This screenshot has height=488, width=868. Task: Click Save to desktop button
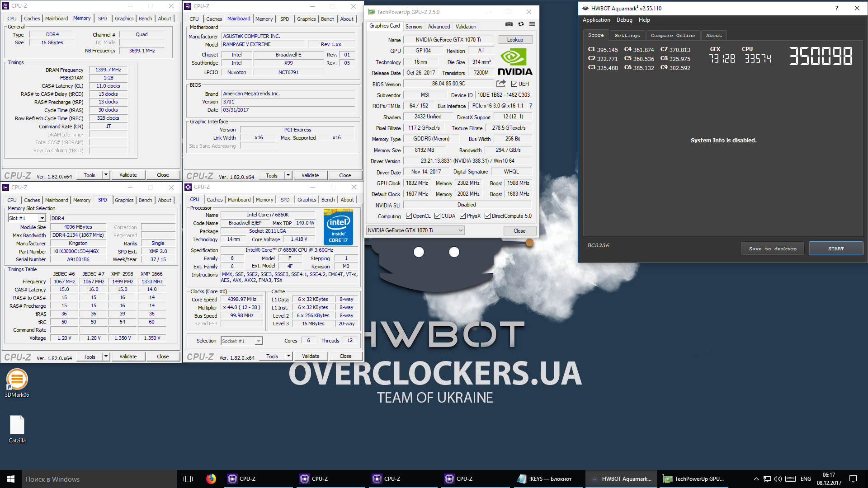(773, 249)
